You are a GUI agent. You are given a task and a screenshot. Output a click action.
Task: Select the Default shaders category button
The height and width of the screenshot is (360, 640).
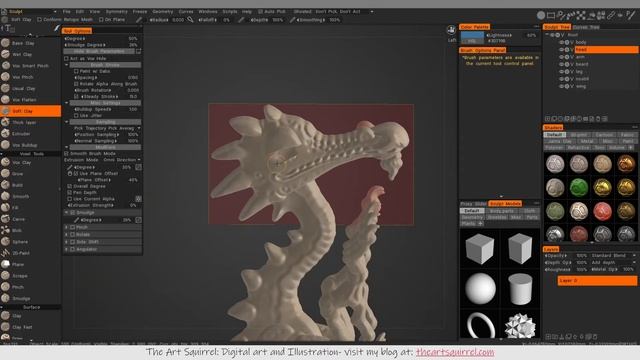point(554,134)
